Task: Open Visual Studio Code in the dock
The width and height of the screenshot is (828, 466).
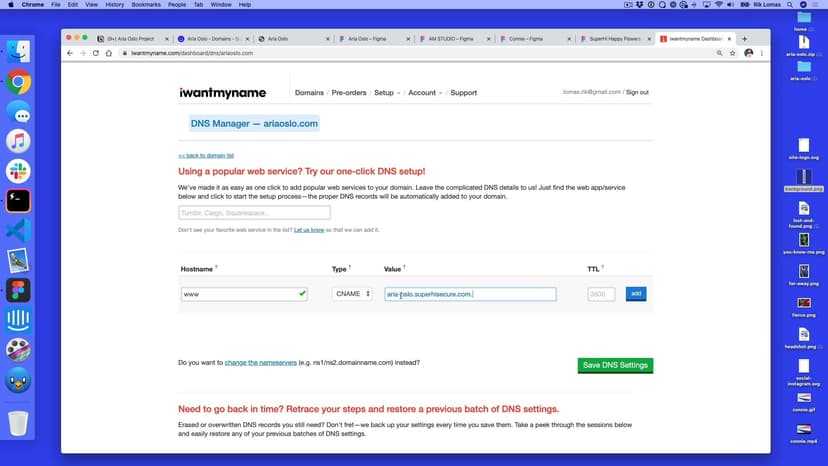Action: pyautogui.click(x=18, y=230)
